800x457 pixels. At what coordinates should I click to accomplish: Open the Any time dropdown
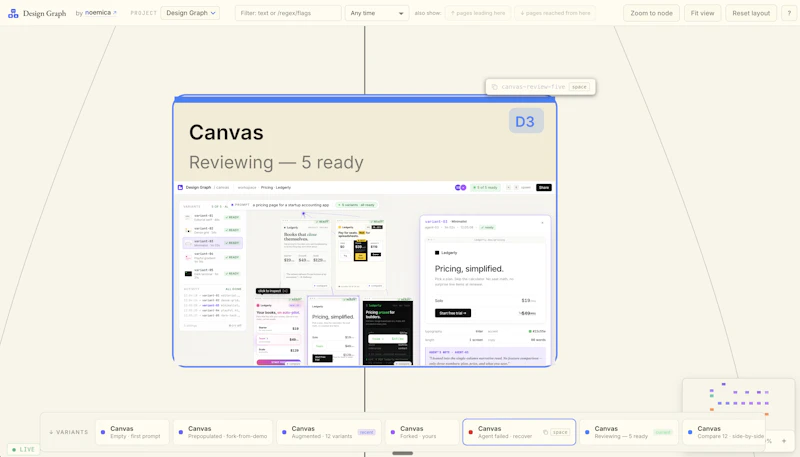coord(377,13)
